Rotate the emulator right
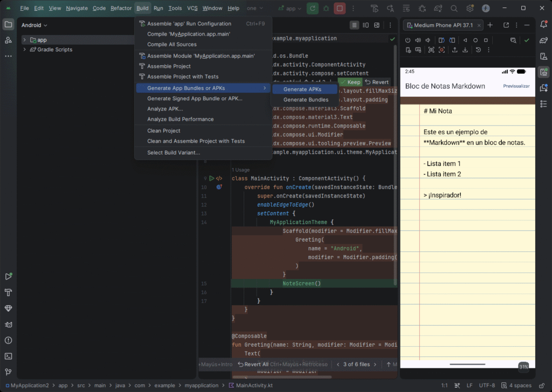This screenshot has width=552, height=392. coord(452,40)
